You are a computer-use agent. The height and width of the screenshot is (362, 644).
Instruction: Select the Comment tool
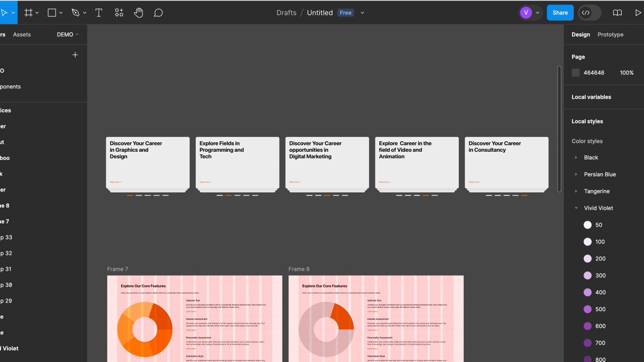click(x=158, y=12)
